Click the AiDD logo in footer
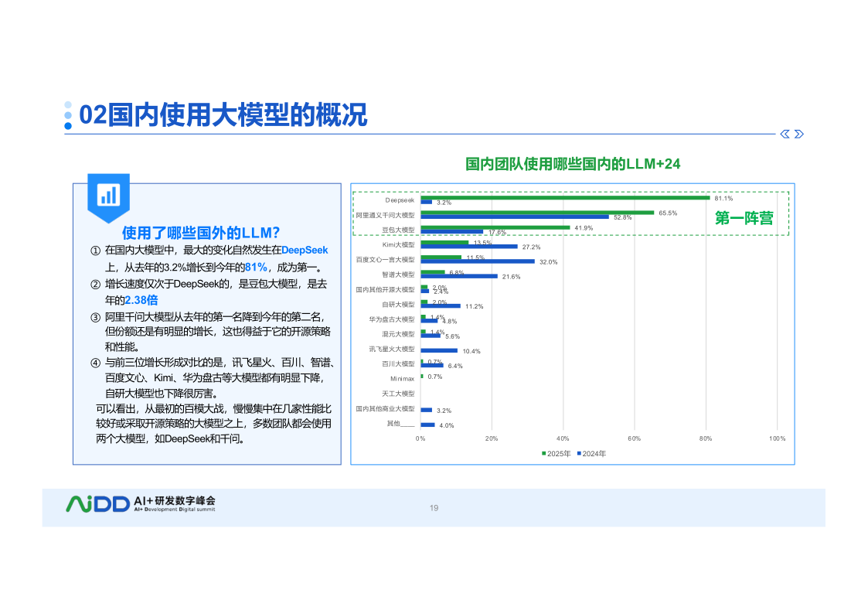The image size is (868, 614). [97, 504]
